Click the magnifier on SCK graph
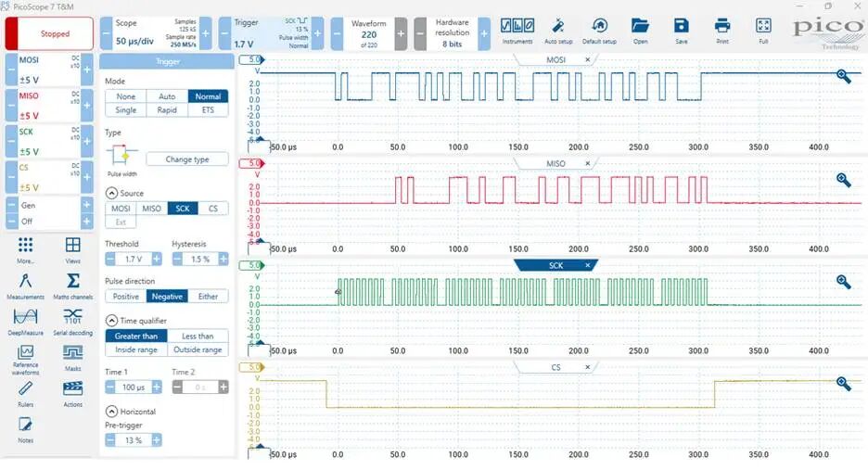Image resolution: width=868 pixels, height=470 pixels. pos(843,282)
